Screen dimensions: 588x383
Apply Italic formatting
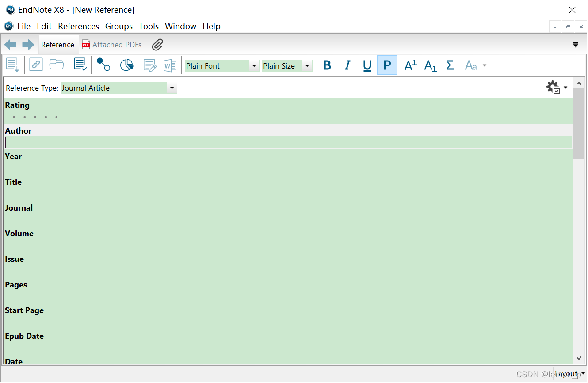[347, 65]
